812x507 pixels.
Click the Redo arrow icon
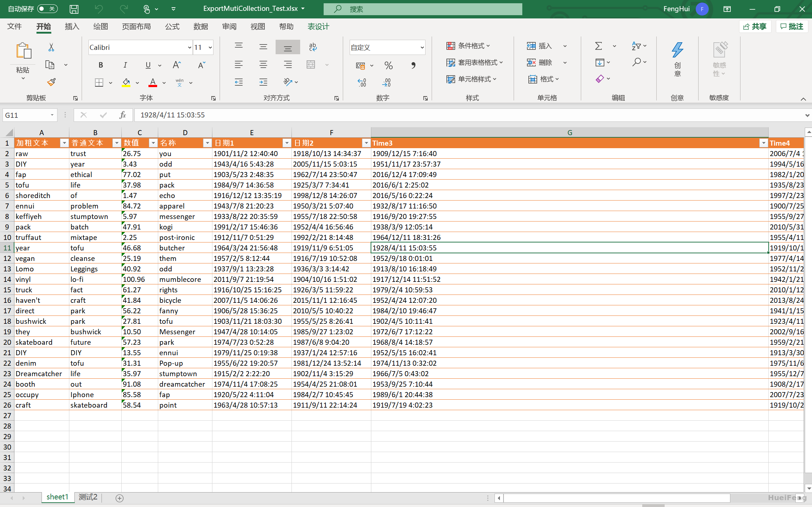tap(124, 9)
